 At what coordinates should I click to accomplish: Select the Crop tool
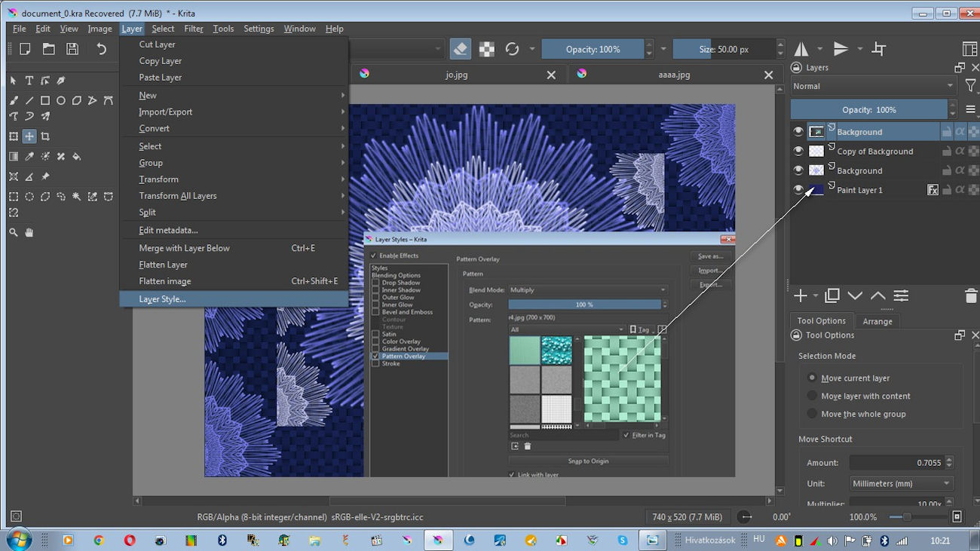(x=45, y=136)
